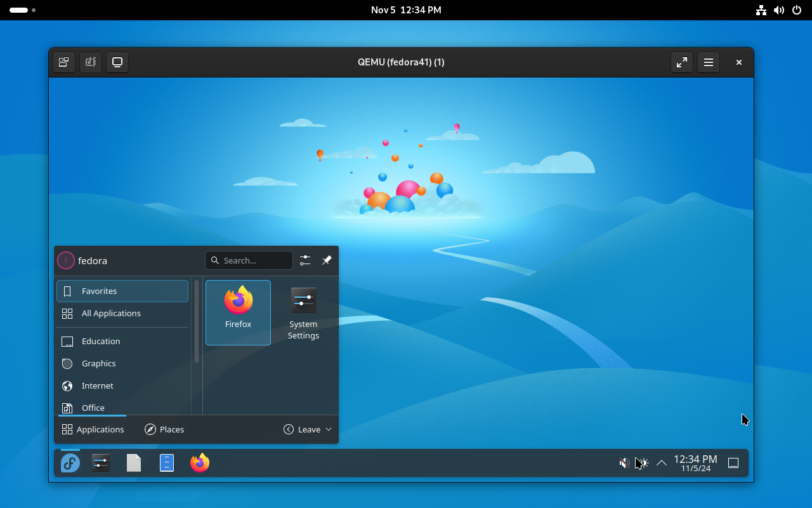The width and height of the screenshot is (812, 508).
Task: Open the Education category
Action: point(122,341)
